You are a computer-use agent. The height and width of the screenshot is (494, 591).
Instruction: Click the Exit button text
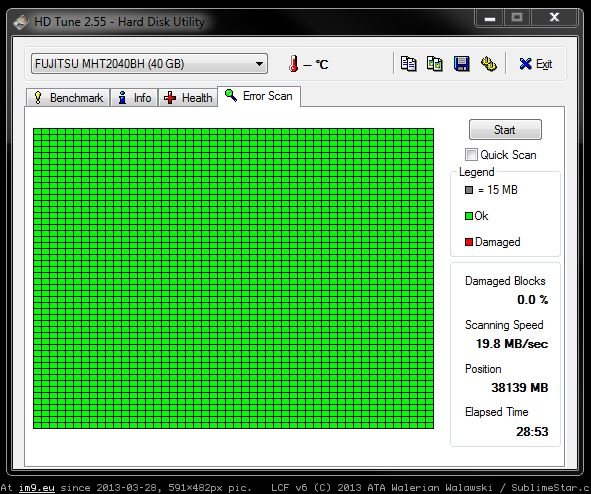[544, 64]
